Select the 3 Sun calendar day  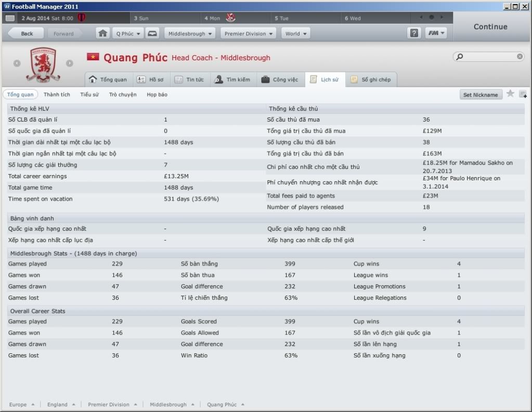[165, 18]
